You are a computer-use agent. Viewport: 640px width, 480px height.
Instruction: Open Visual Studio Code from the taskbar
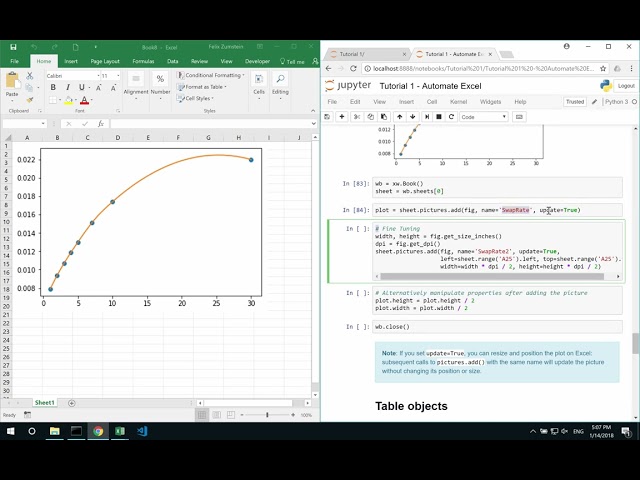(x=142, y=431)
